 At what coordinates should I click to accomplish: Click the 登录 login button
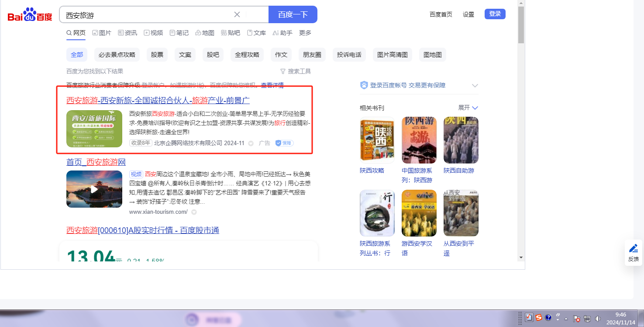click(x=495, y=14)
